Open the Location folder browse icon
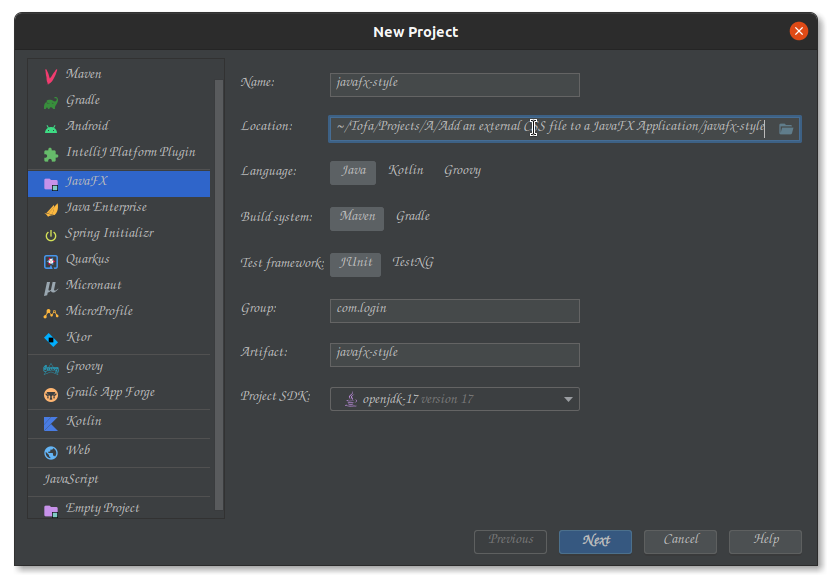This screenshot has width=836, height=584. coord(785,129)
